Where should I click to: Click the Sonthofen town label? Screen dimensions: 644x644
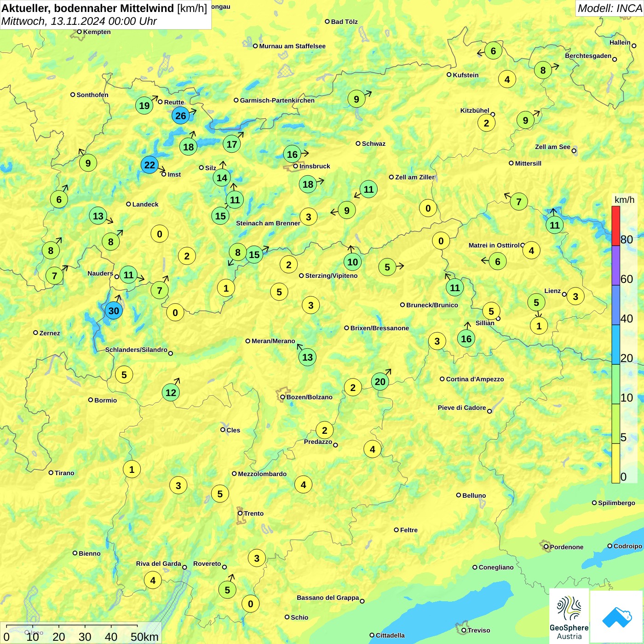(x=92, y=95)
